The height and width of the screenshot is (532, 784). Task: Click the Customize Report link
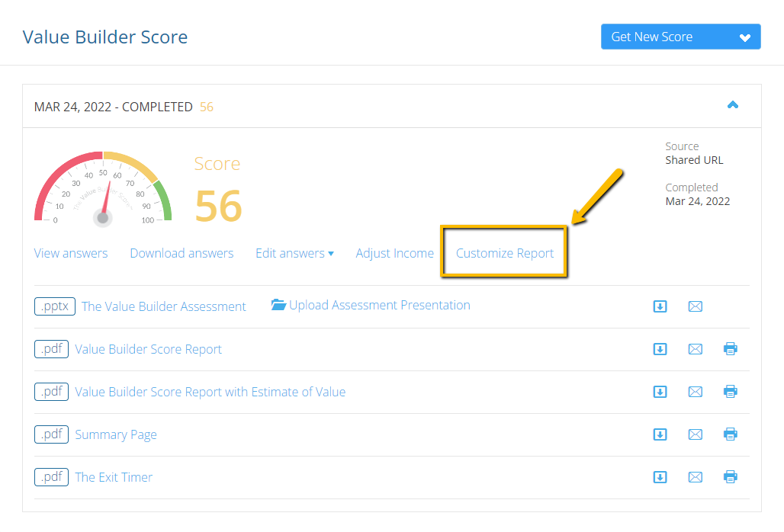click(504, 253)
